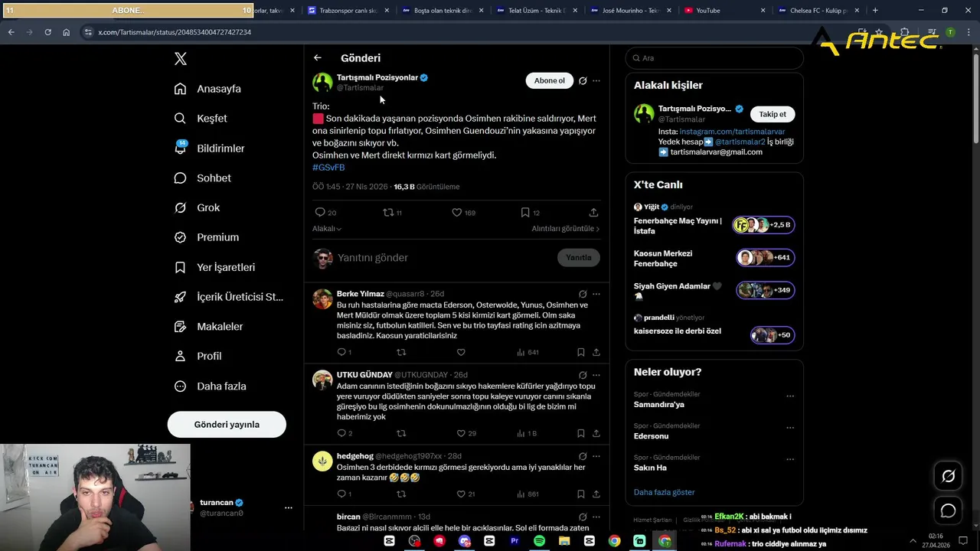Open Alıntıları görüntüle link
The height and width of the screenshot is (551, 980).
pos(566,229)
